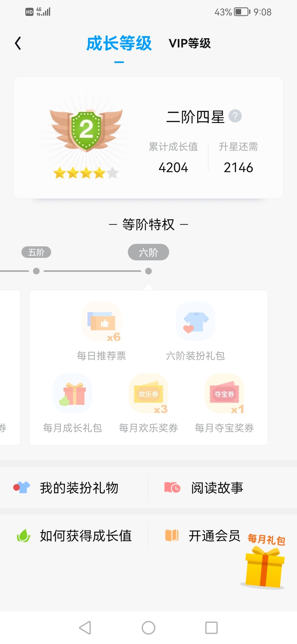Switch to the VIP等级 tab
The width and height of the screenshot is (297, 644).
190,43
